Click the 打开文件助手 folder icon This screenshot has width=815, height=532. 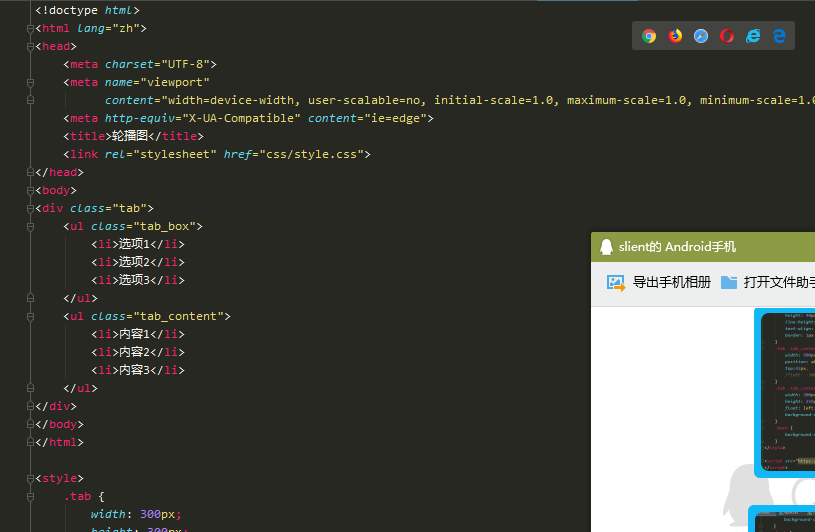729,282
